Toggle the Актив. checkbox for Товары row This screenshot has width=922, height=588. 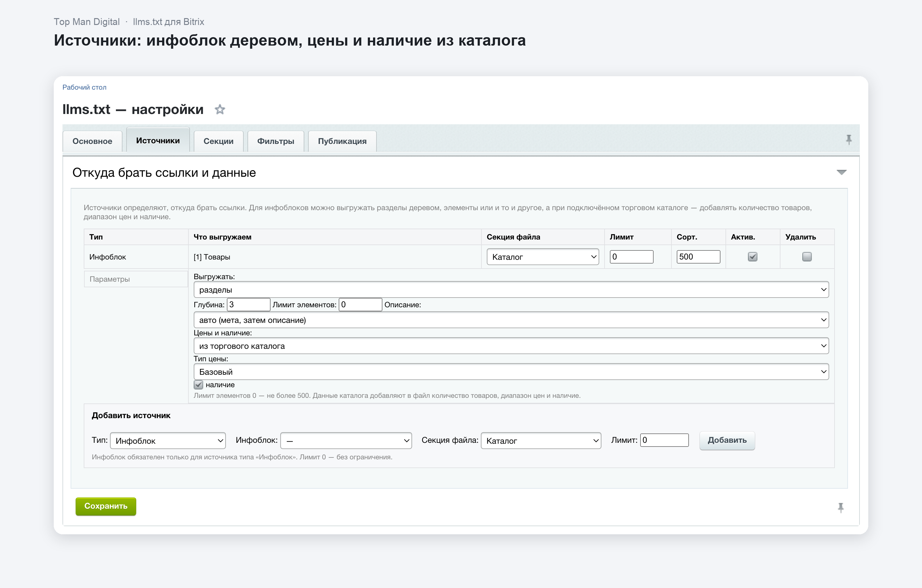752,257
